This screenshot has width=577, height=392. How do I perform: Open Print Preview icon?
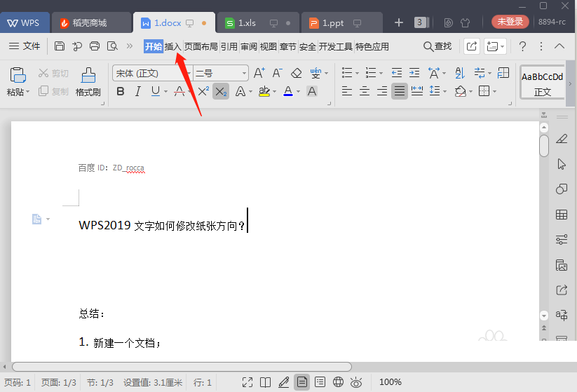(x=112, y=46)
